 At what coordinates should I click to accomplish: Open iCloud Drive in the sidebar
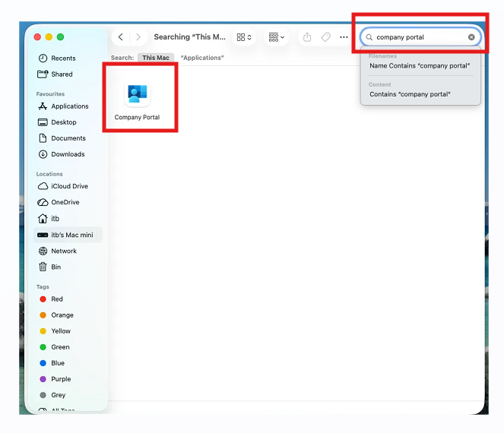click(69, 186)
